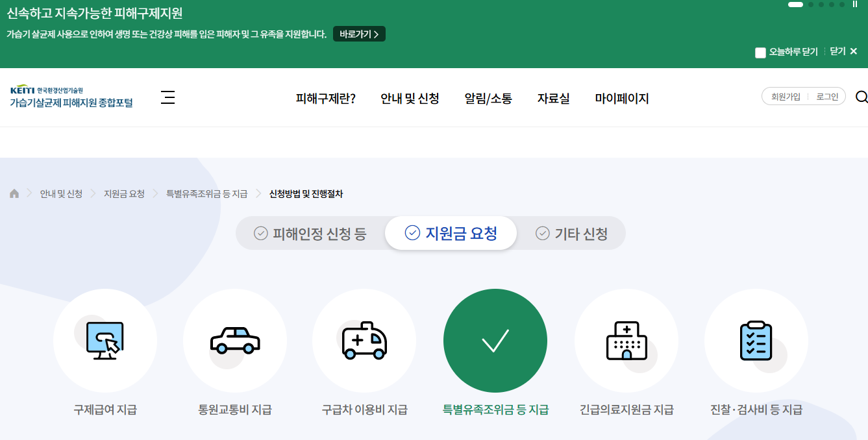Switch to the 피해인정 신청 등 tab
Image resolution: width=868 pixels, height=440 pixels.
point(310,233)
